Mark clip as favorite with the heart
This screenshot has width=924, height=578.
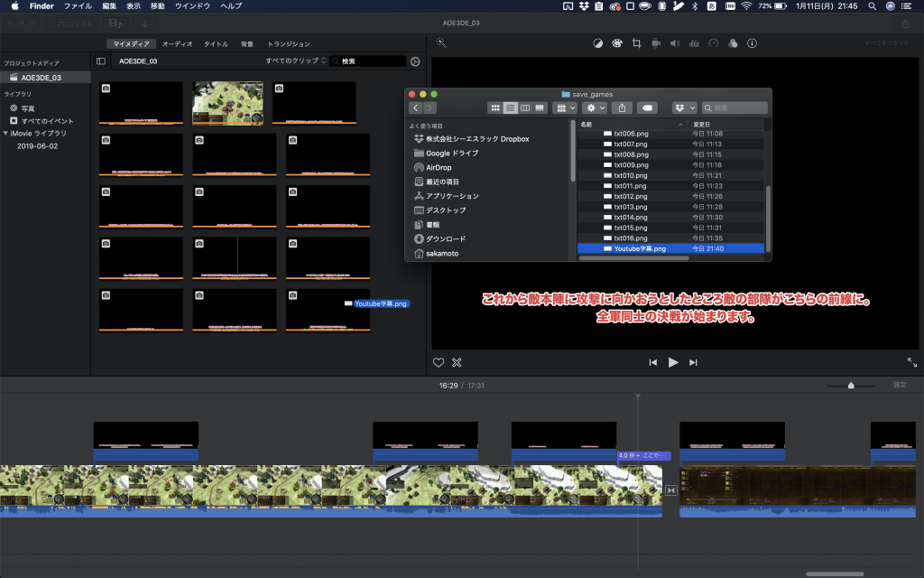click(439, 363)
